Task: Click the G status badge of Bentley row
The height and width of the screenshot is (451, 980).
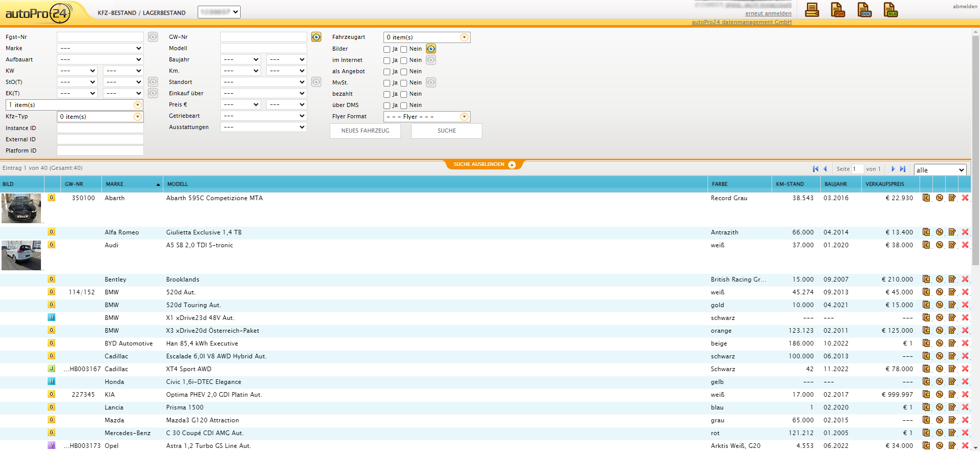Action: point(51,279)
